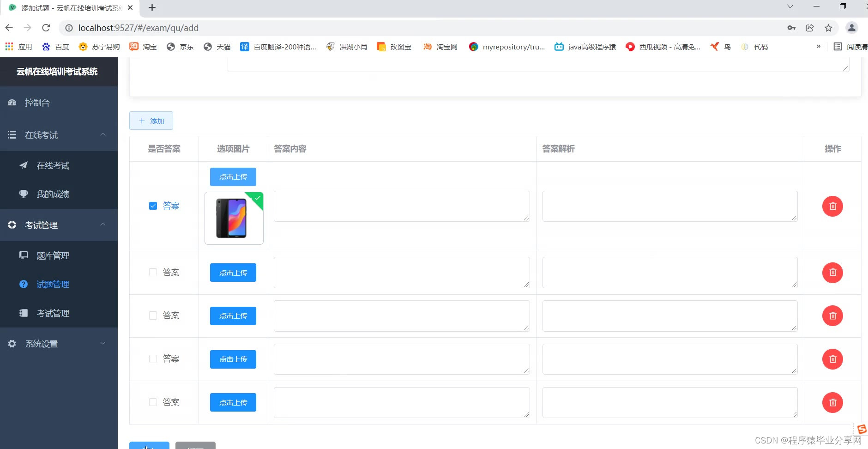Open 我的成绩 in the sidebar

(x=59, y=194)
